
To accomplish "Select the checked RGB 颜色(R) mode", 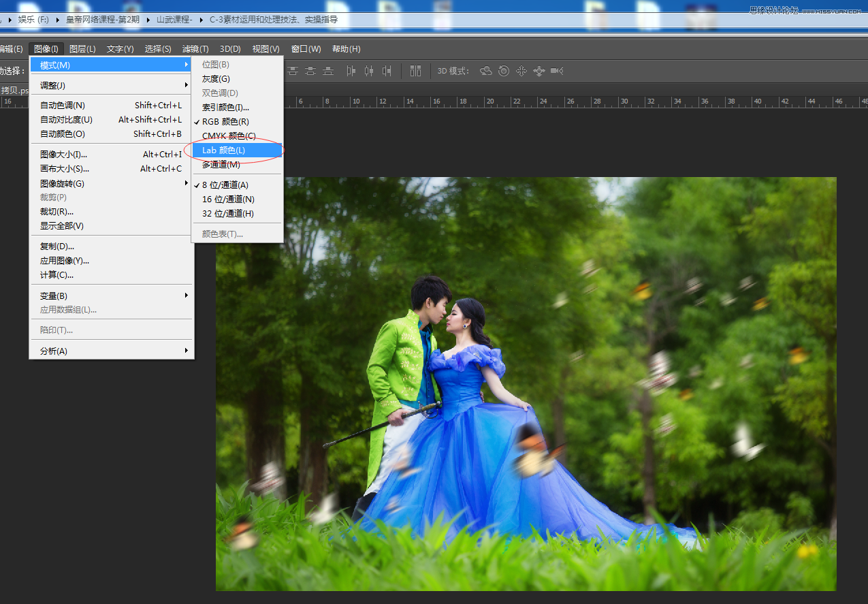I will (x=225, y=122).
